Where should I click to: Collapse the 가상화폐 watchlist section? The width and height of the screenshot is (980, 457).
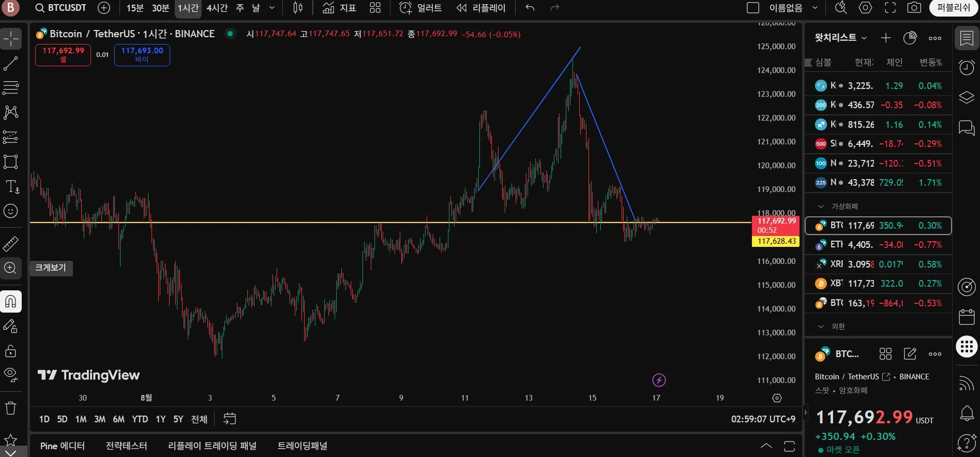(x=821, y=207)
